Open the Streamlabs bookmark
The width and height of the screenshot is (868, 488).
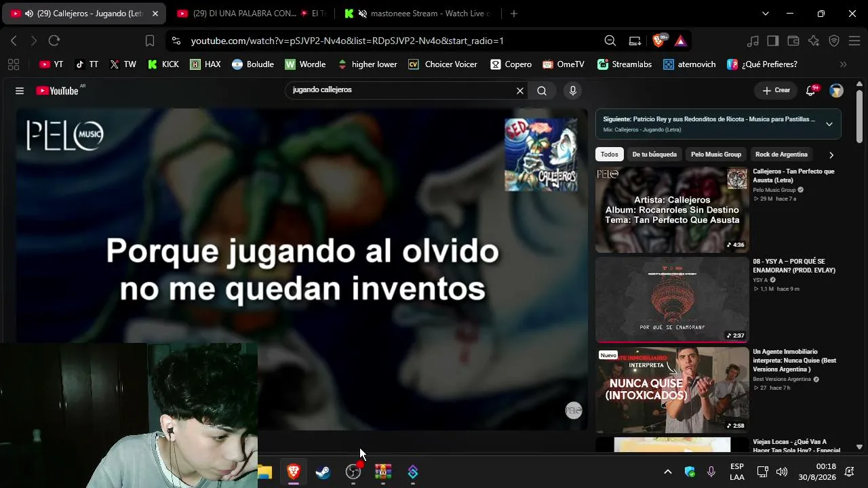pos(625,64)
